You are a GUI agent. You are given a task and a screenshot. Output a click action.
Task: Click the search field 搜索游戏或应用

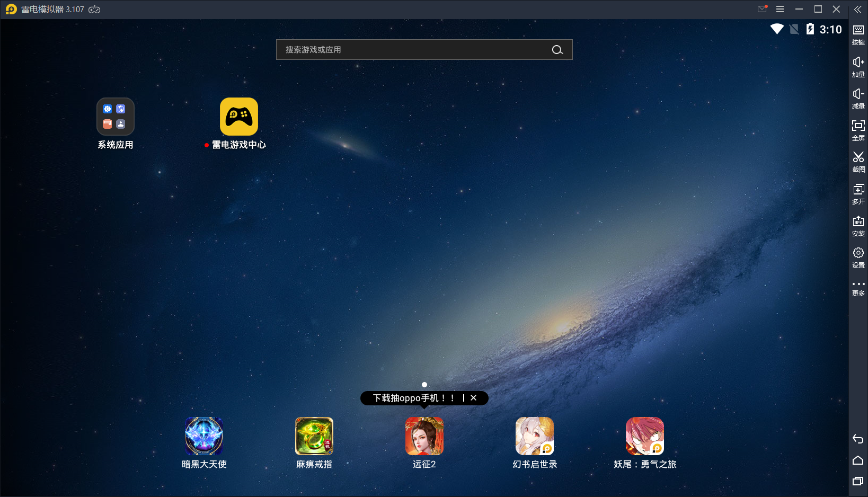tap(424, 50)
